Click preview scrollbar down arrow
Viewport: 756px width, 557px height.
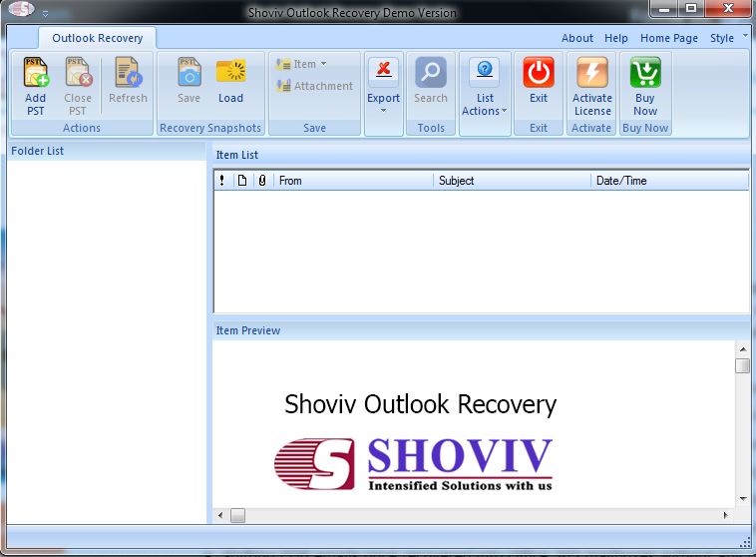click(x=743, y=498)
